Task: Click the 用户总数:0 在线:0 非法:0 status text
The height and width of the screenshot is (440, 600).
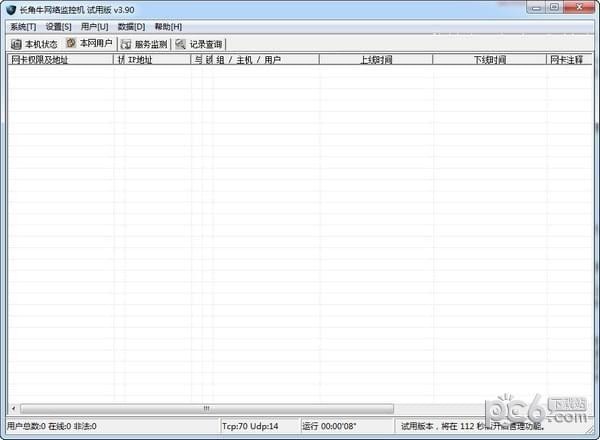Action: (x=52, y=426)
